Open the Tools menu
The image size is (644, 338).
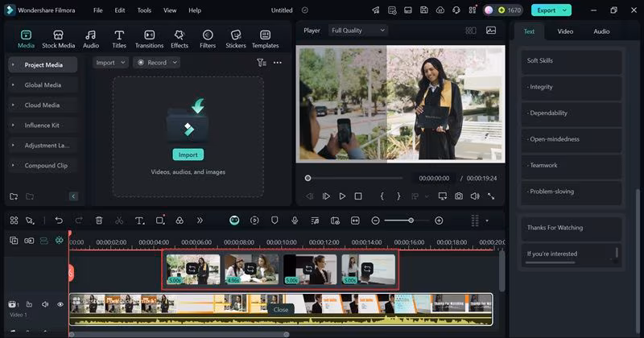click(x=144, y=10)
